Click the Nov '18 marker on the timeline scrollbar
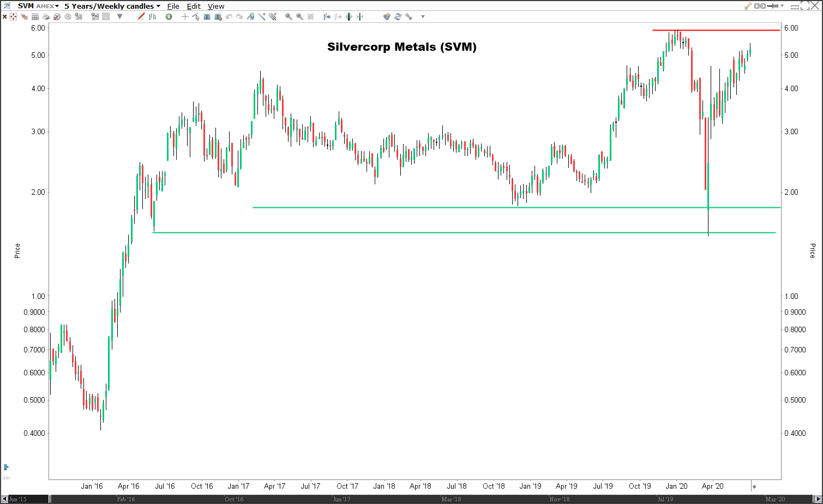This screenshot has width=823, height=504. tap(560, 499)
